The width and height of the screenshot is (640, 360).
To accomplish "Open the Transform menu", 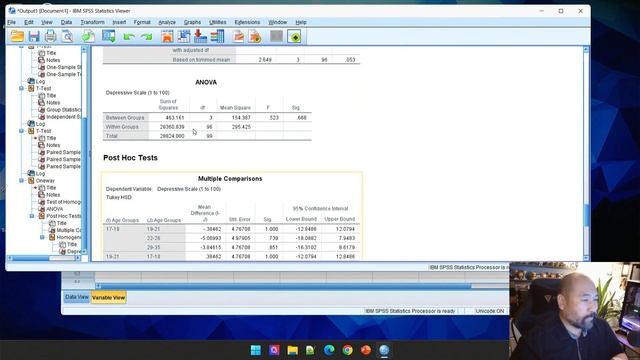I will [x=92, y=22].
